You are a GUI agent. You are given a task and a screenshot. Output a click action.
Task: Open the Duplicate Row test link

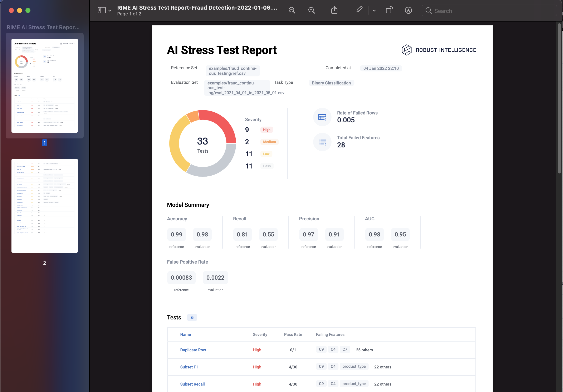193,350
